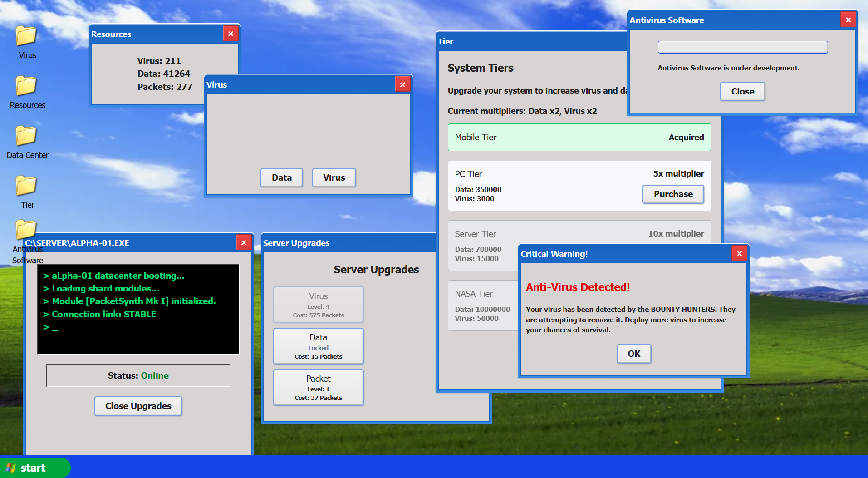The width and height of the screenshot is (868, 478).
Task: Click the green start button on the taskbar
Action: (34, 468)
